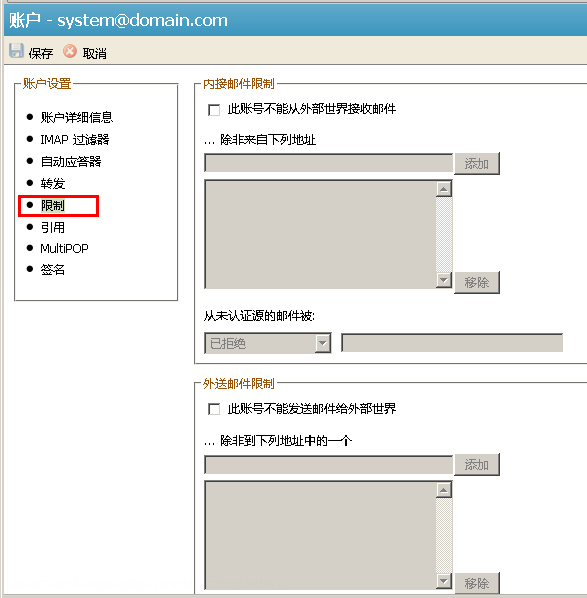Image resolution: width=587 pixels, height=598 pixels.
Task: Click text field beside 已拒绝 dropdown
Action: click(452, 343)
